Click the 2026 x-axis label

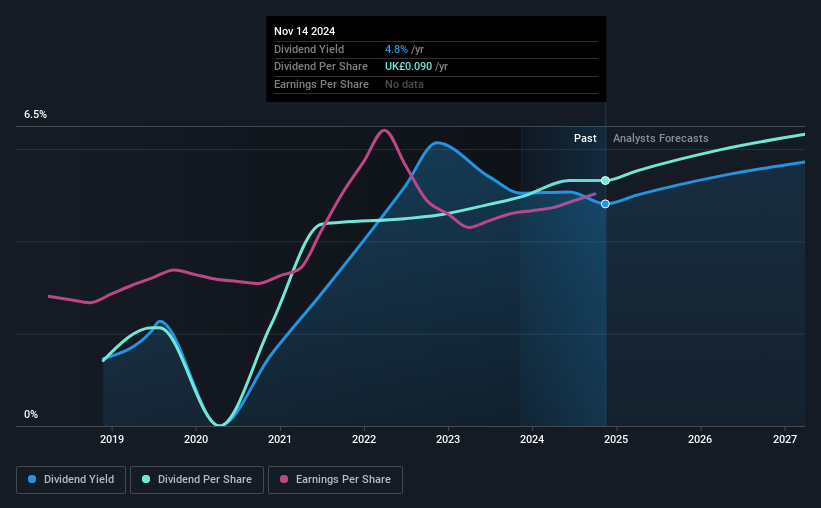[700, 439]
